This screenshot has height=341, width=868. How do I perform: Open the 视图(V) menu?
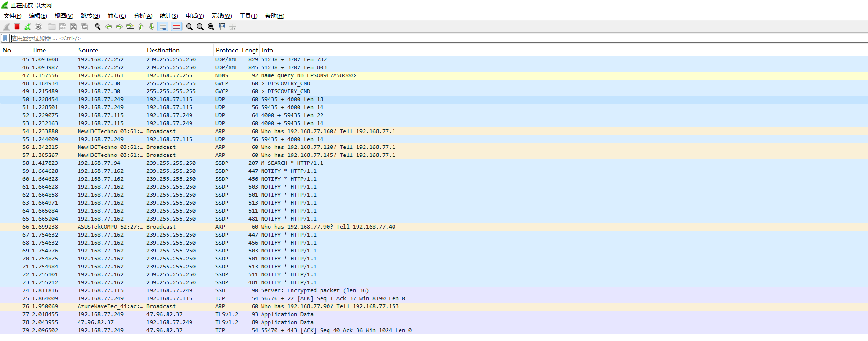pyautogui.click(x=64, y=16)
